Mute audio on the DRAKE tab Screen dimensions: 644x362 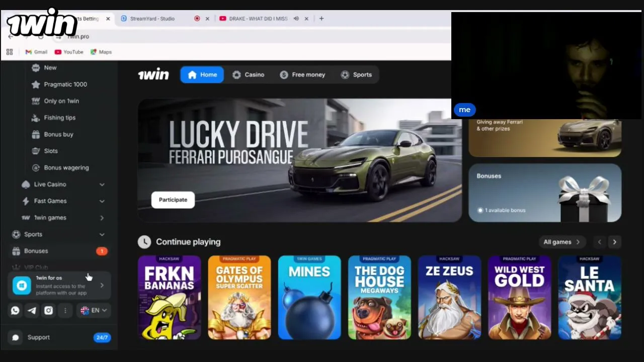point(296,19)
